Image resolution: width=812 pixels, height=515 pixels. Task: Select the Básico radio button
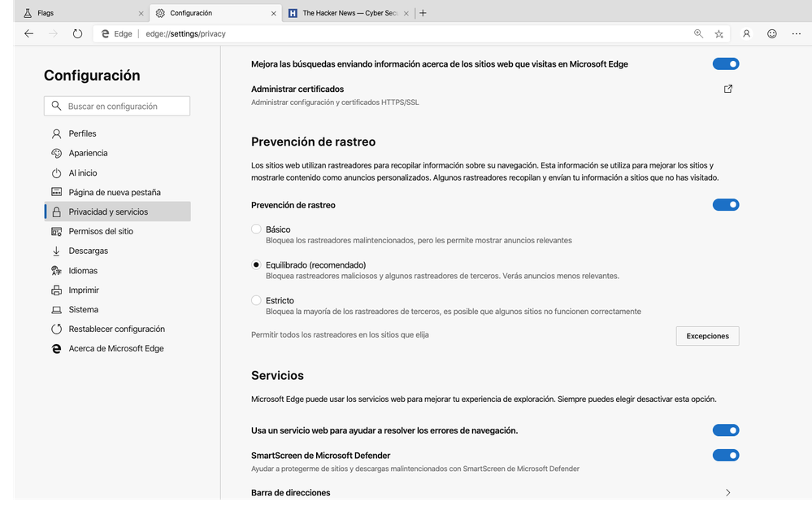(256, 229)
